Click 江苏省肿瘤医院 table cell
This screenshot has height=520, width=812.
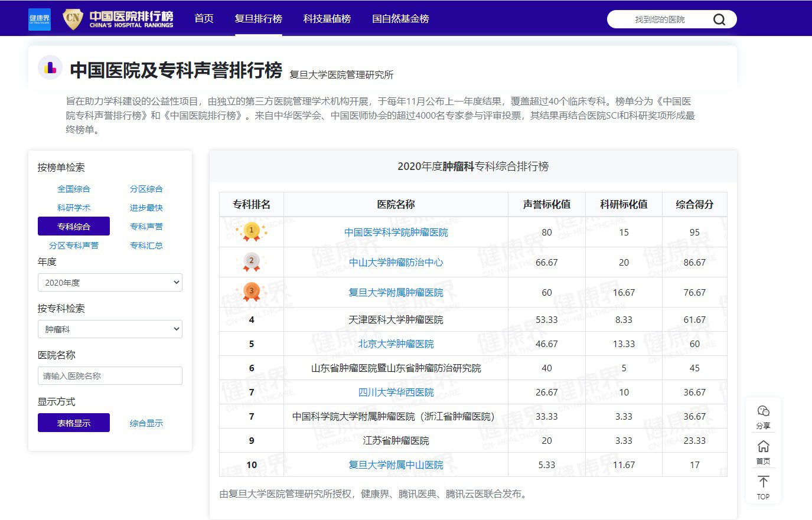(x=396, y=441)
